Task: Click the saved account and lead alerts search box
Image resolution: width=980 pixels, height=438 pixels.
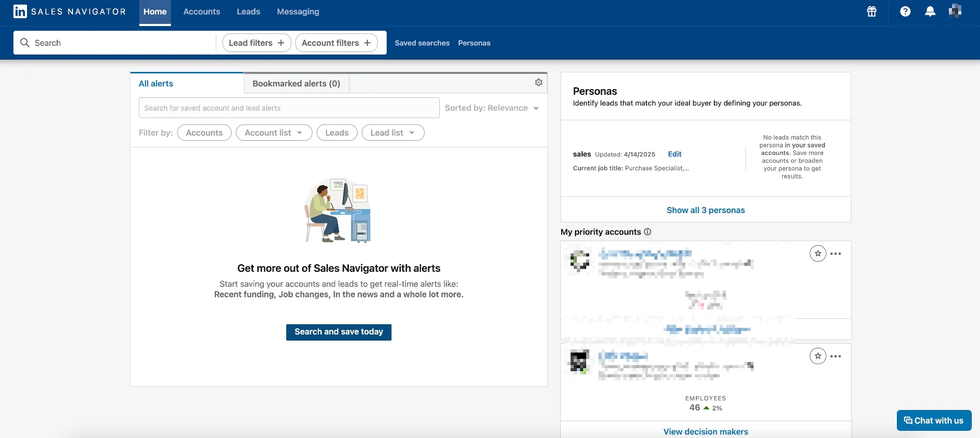Action: tap(289, 108)
